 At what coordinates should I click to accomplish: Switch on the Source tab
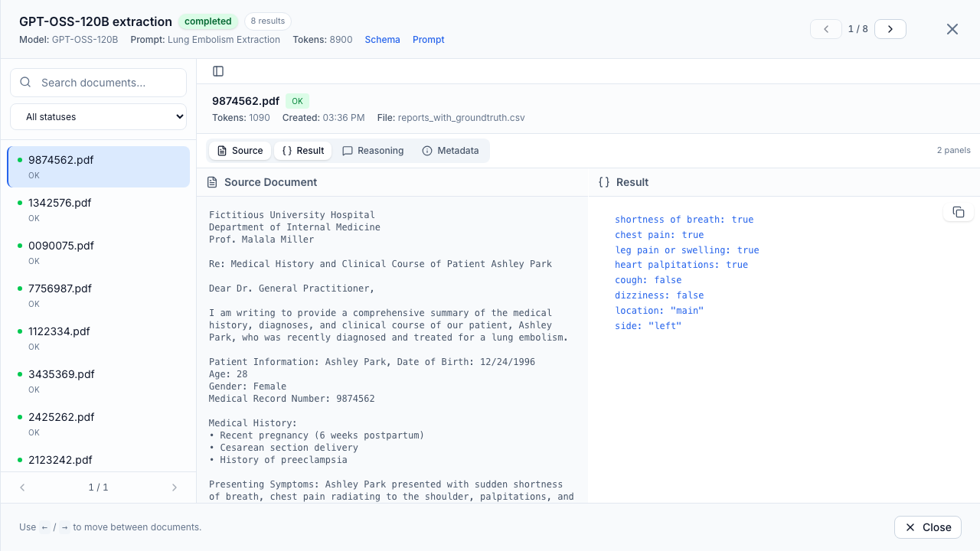click(x=240, y=151)
